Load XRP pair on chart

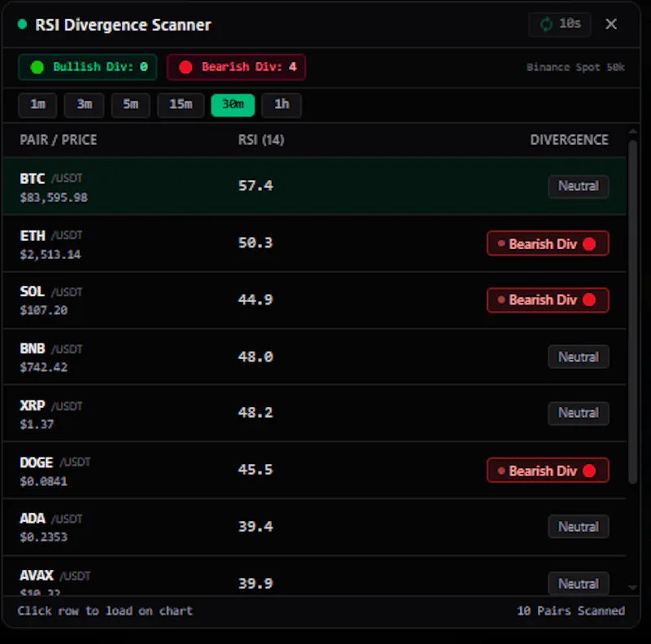point(315,414)
